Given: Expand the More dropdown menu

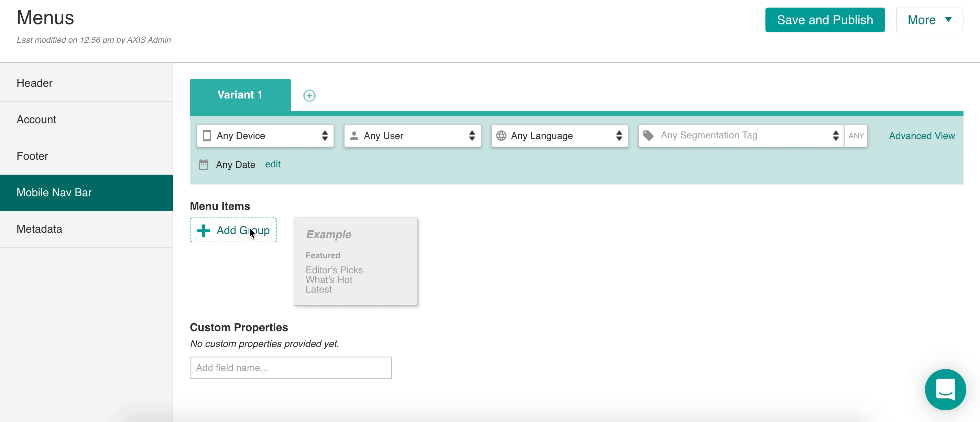Looking at the screenshot, I should [929, 20].
